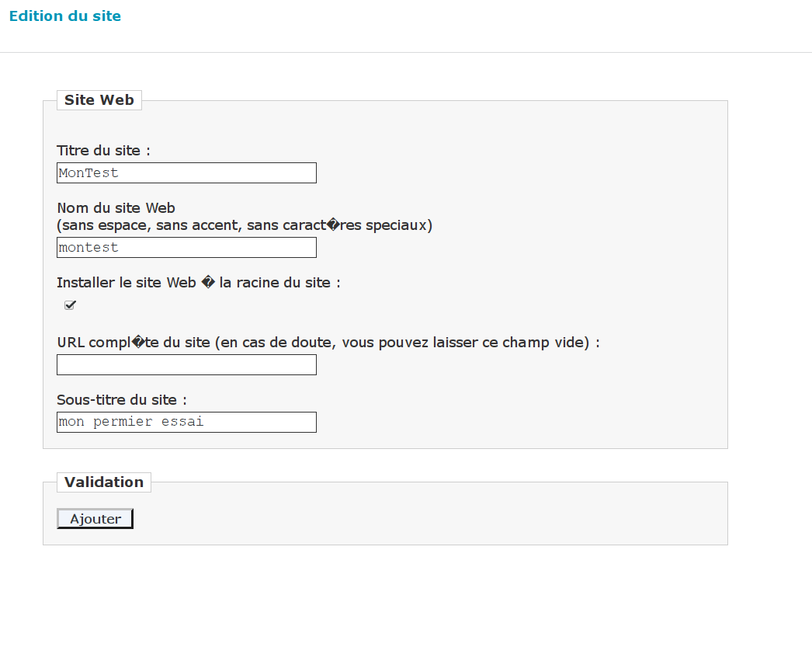
Task: Click the Edition du site heading
Action: 65,16
